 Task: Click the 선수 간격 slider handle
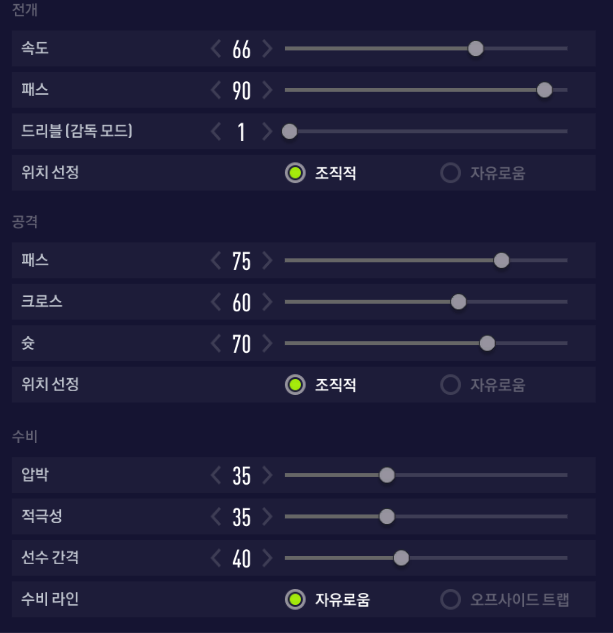[401, 558]
